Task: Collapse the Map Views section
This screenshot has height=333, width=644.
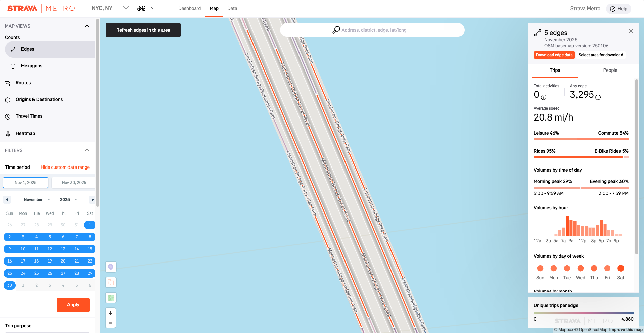Action: pyautogui.click(x=87, y=26)
